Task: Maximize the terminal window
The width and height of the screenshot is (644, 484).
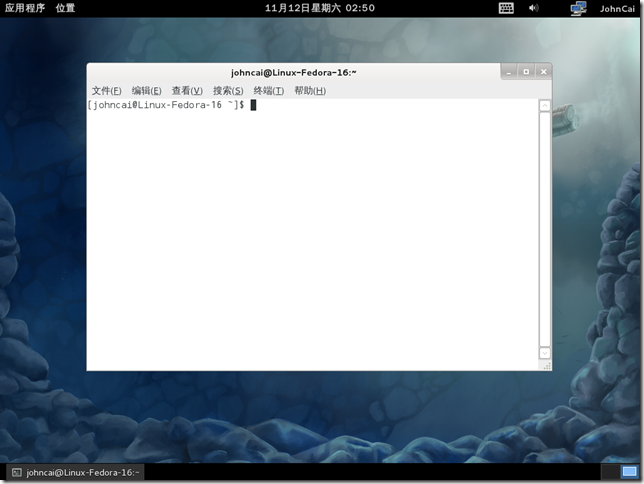Action: point(526,72)
